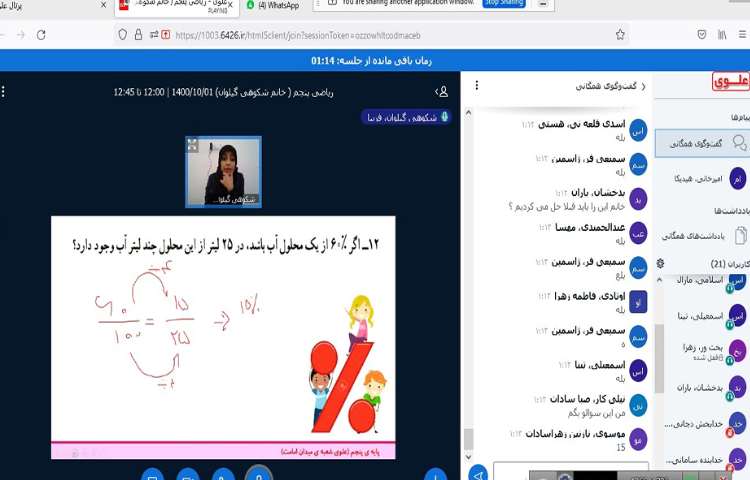Click the علوی logo in sidebar
This screenshot has height=480, width=750.
pyautogui.click(x=730, y=81)
